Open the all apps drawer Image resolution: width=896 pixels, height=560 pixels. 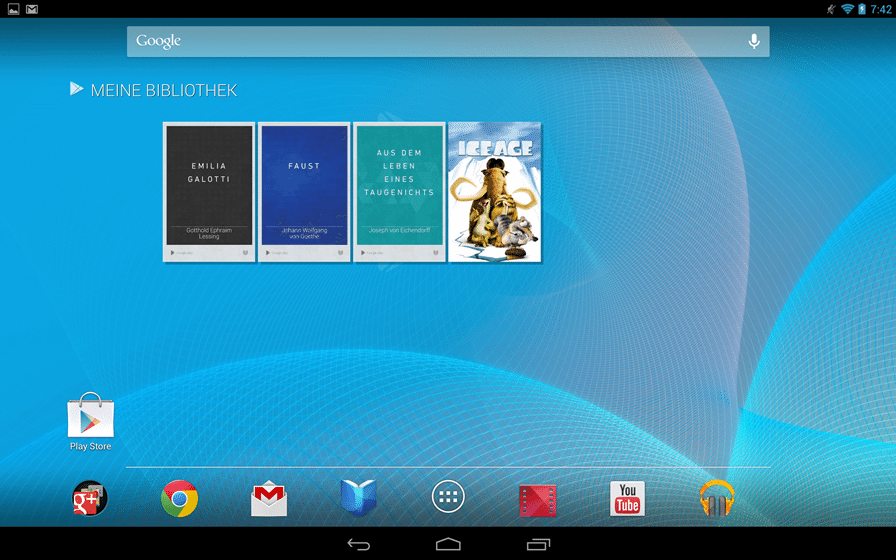tap(448, 498)
